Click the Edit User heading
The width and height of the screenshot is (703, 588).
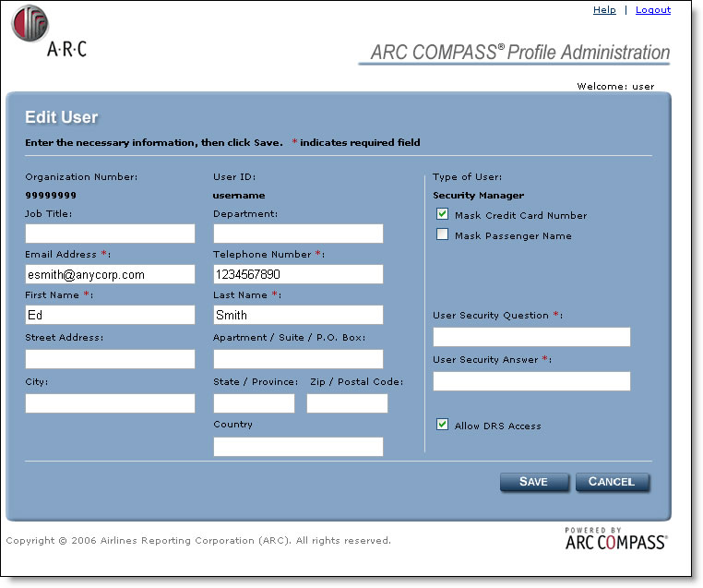tap(62, 117)
